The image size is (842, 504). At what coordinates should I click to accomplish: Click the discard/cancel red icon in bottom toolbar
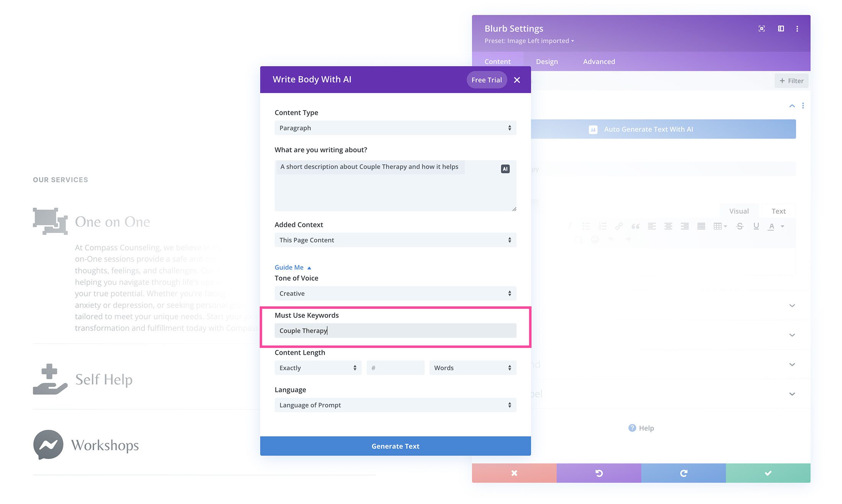pyautogui.click(x=514, y=473)
